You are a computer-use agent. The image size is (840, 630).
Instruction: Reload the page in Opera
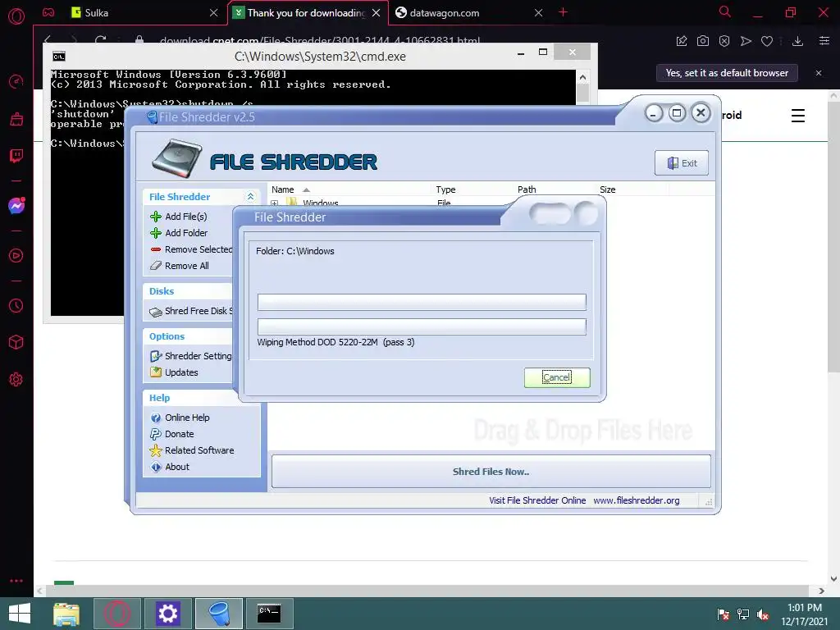click(x=100, y=39)
